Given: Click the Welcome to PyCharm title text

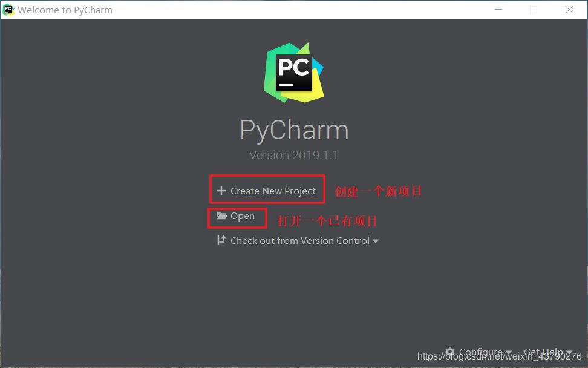Looking at the screenshot, I should (x=65, y=10).
